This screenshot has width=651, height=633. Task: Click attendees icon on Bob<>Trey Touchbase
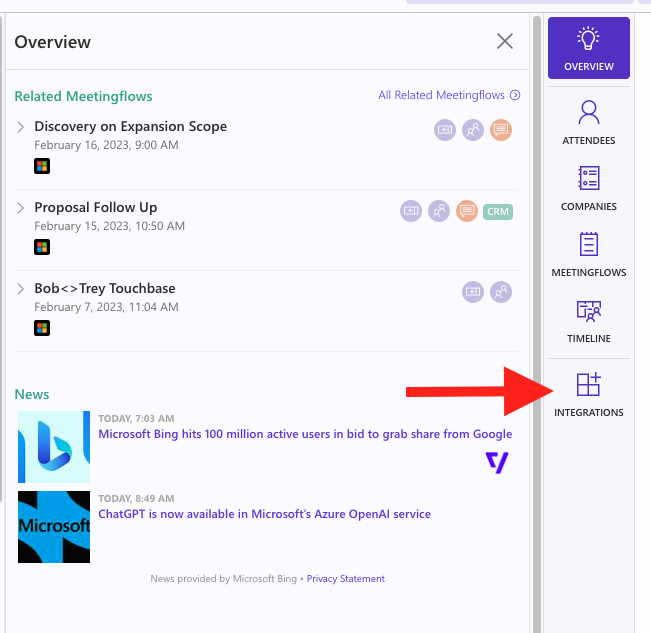[501, 292]
